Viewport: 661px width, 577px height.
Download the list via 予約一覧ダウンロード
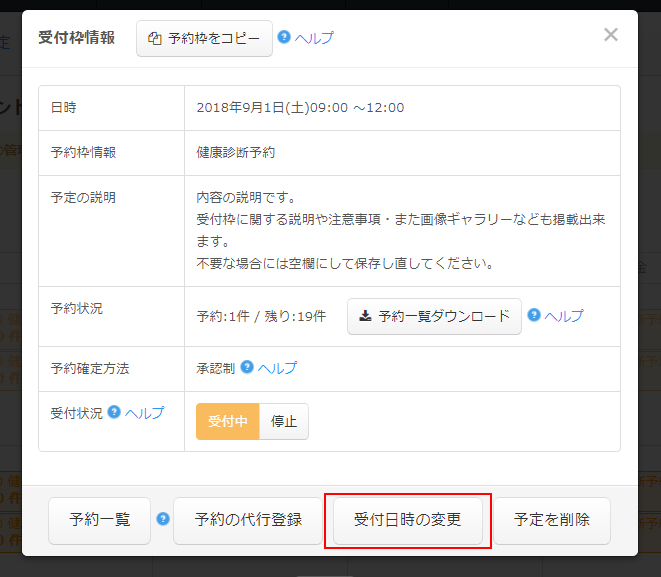click(434, 316)
